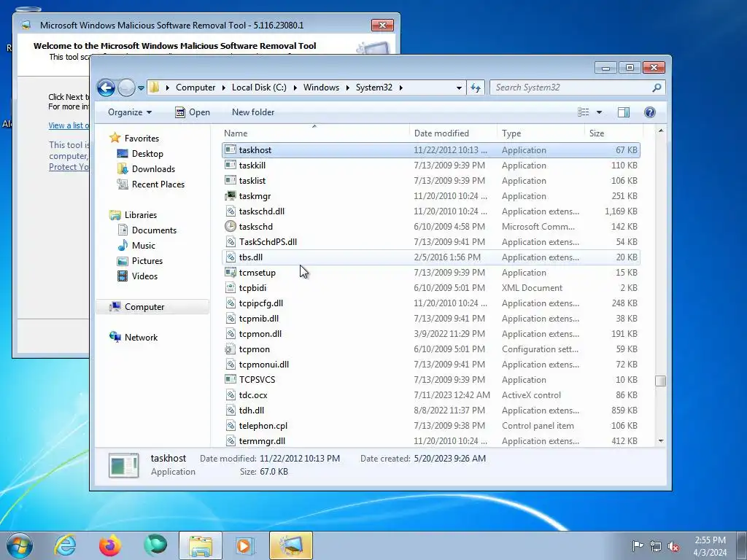
Task: Click the tcmsetup file icon
Action: pyautogui.click(x=231, y=273)
